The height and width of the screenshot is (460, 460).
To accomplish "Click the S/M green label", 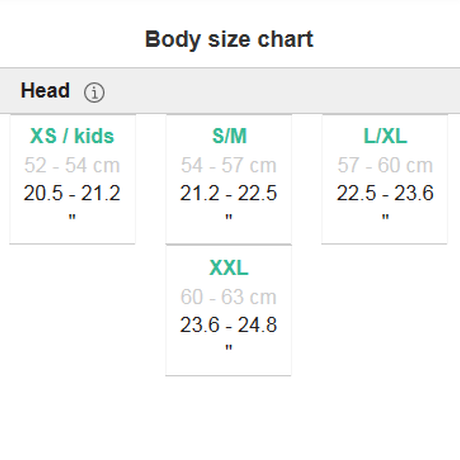I will [229, 136].
